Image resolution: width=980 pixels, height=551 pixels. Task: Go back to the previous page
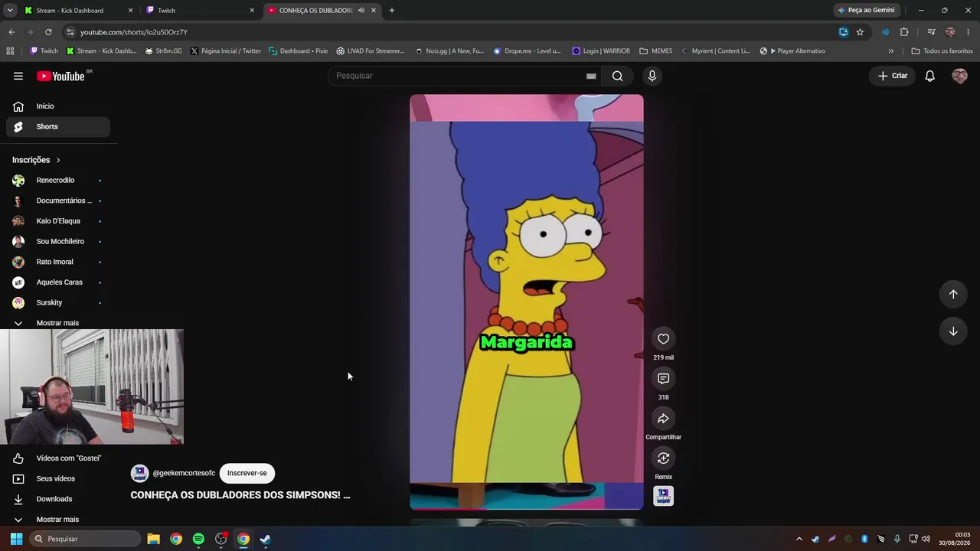(11, 32)
